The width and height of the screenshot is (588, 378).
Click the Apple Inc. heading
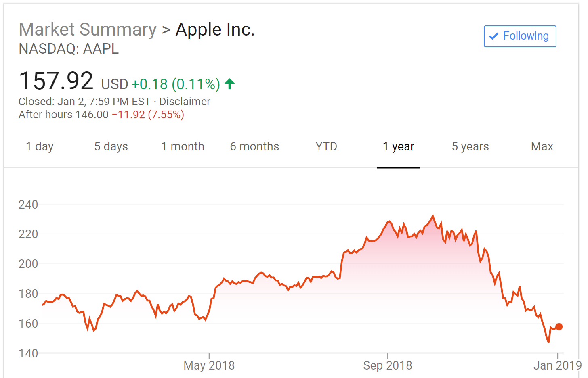(x=215, y=29)
